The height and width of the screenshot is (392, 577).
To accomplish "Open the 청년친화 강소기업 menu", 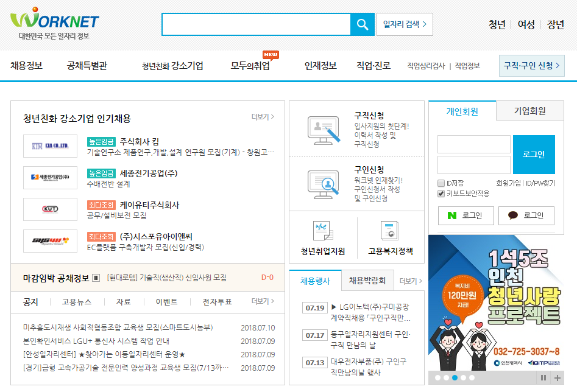I will click(172, 66).
